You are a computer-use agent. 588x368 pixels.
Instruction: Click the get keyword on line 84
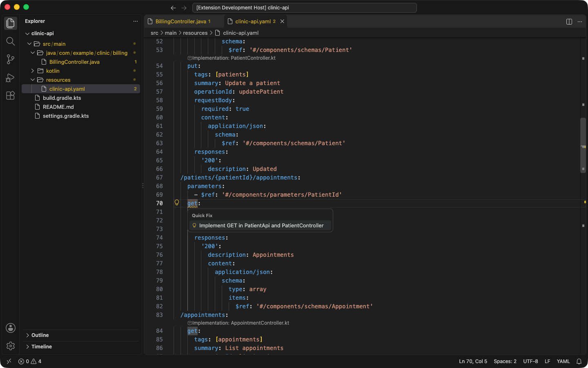tap(192, 331)
